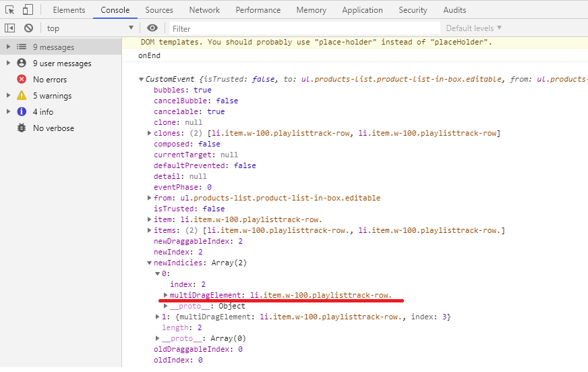Image resolution: width=588 pixels, height=372 pixels.
Task: Select the messages list icon
Action: pos(22,47)
